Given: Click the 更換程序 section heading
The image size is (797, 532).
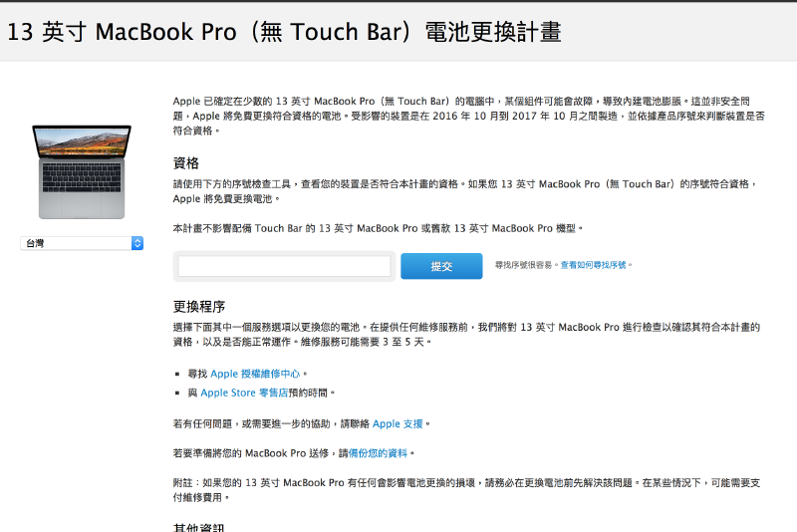Looking at the screenshot, I should pos(198,306).
